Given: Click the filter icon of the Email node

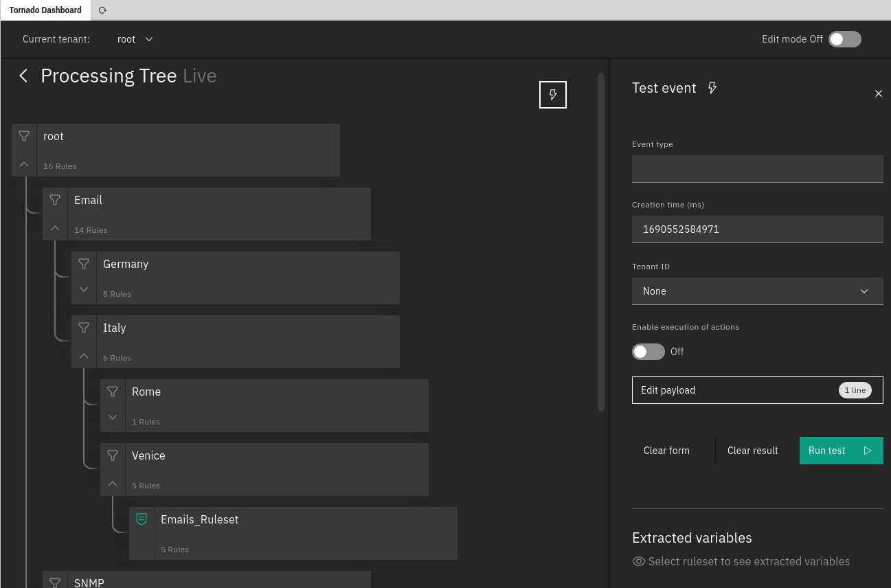Looking at the screenshot, I should click(55, 200).
